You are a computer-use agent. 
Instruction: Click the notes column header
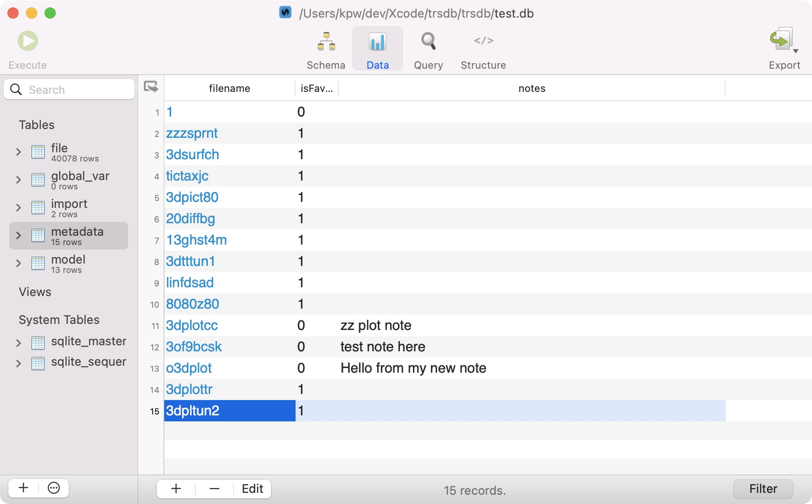532,88
